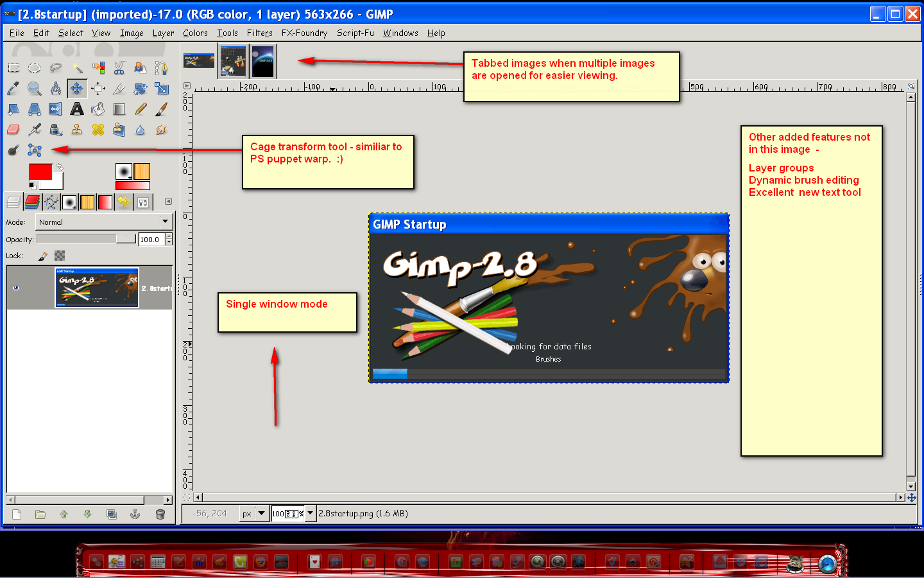Activate the Zoom magnifier tool
924x578 pixels.
point(35,89)
